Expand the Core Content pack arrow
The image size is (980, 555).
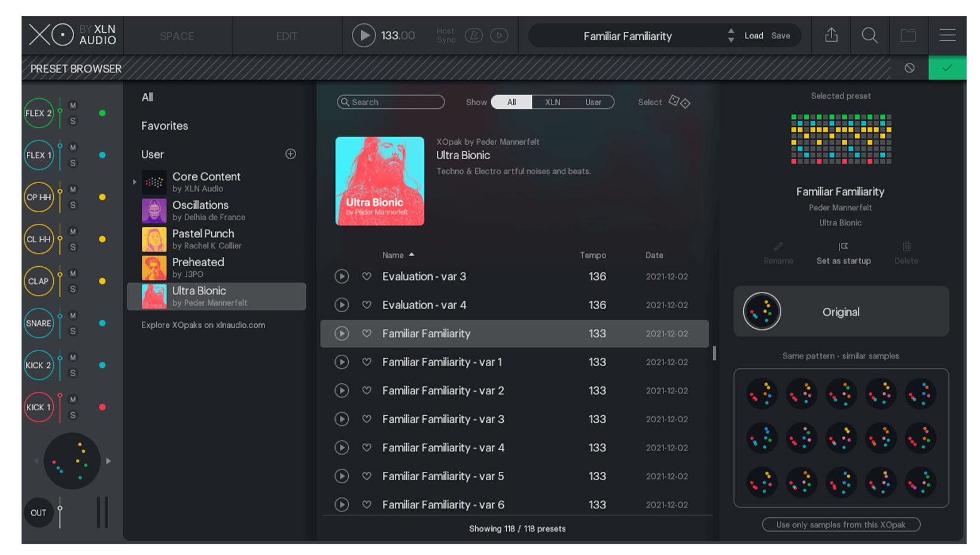[x=135, y=182]
